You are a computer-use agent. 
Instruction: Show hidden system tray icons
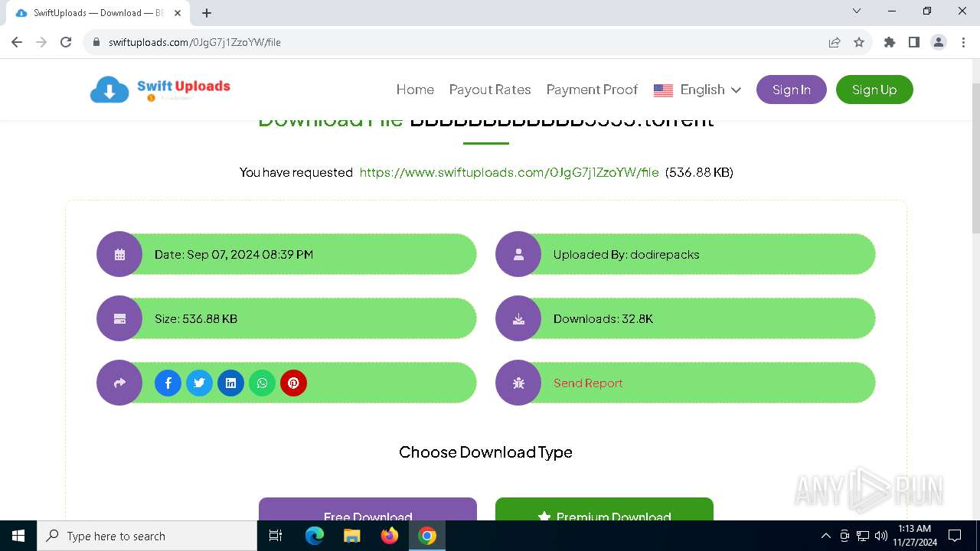(825, 536)
